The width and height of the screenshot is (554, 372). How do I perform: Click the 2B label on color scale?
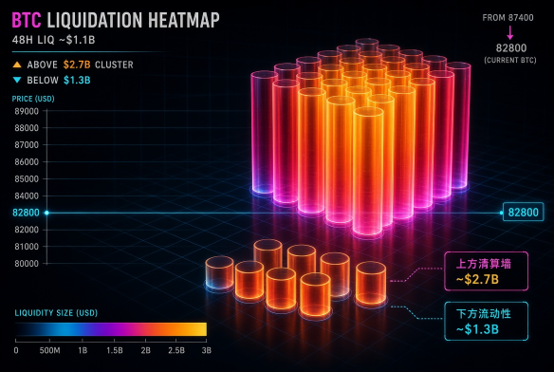coord(146,350)
